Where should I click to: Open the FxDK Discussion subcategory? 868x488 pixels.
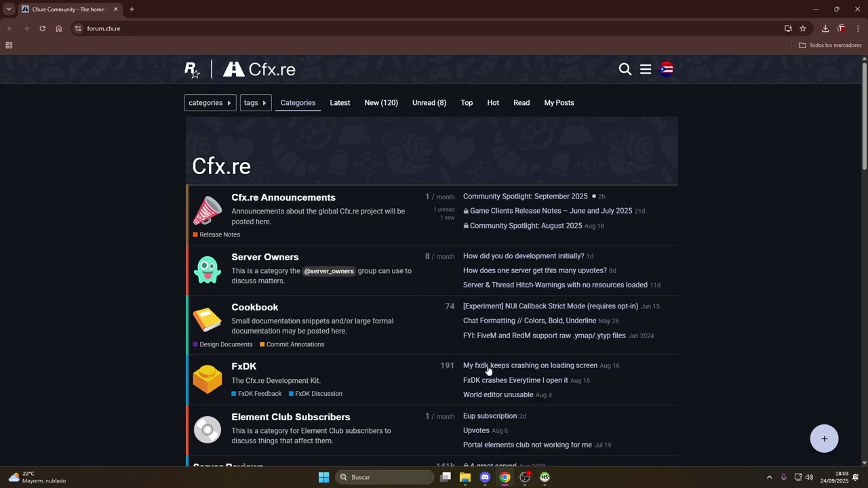click(x=315, y=394)
